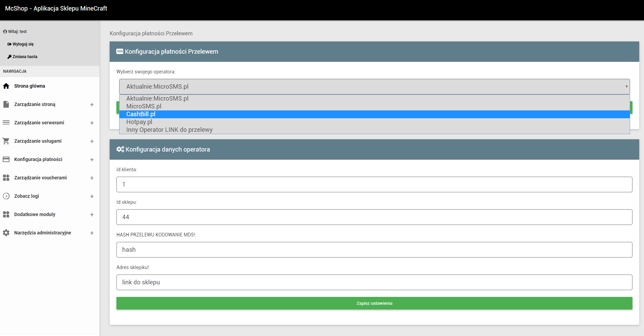Click the shopping cart icon for Zarządzanie usługami
The height and width of the screenshot is (336, 644).
6,141
